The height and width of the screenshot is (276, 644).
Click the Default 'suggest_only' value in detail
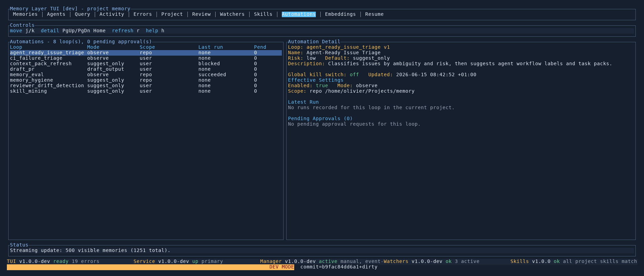click(x=371, y=58)
